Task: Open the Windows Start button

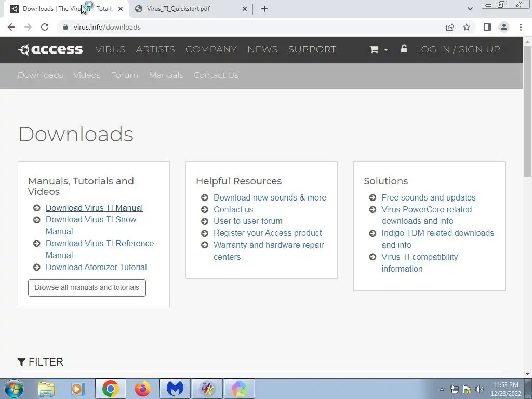Action: click(14, 389)
